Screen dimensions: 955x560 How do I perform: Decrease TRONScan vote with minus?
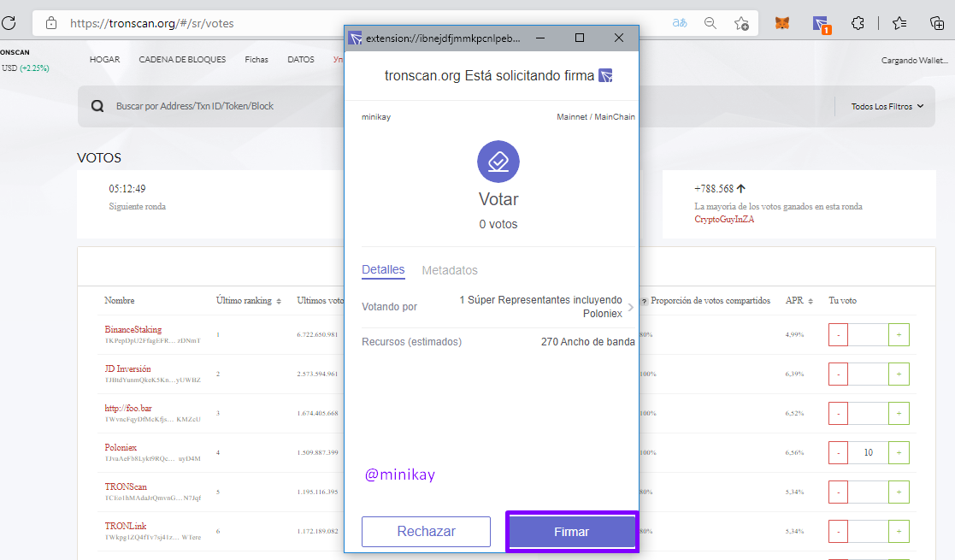[x=838, y=492]
